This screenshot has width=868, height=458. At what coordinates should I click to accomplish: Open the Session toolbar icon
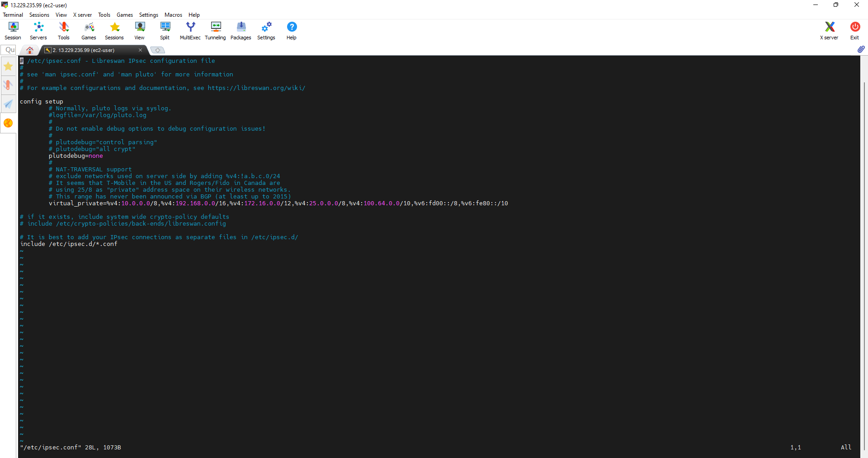pos(13,31)
